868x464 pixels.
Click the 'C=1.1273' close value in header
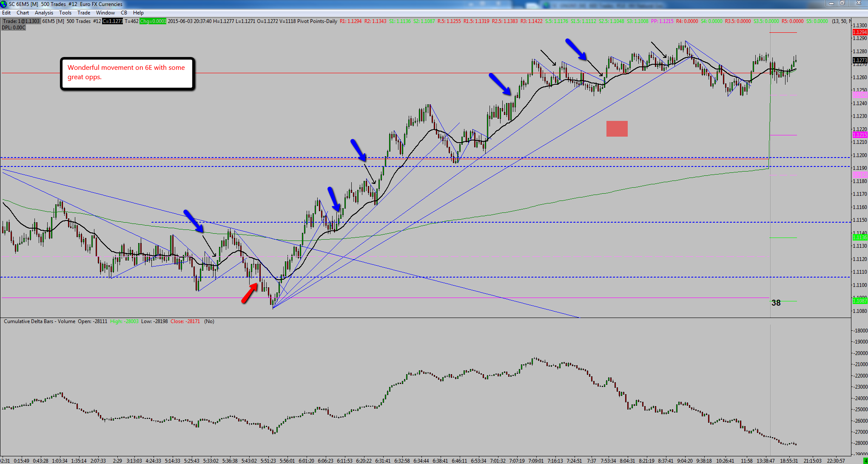point(113,21)
